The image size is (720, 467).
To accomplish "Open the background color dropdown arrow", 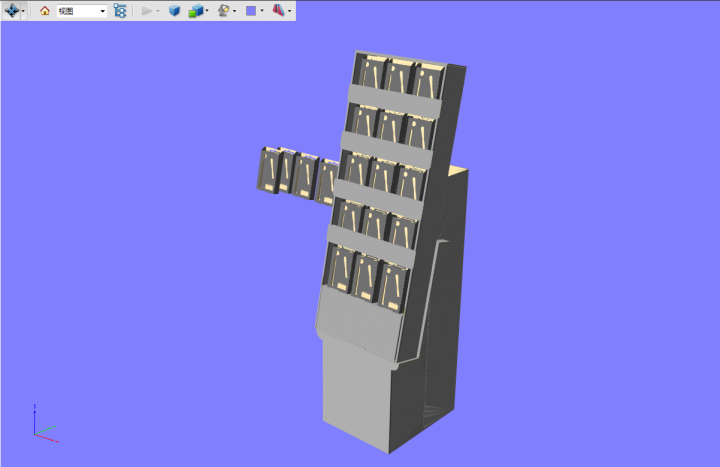I will pyautogui.click(x=262, y=12).
